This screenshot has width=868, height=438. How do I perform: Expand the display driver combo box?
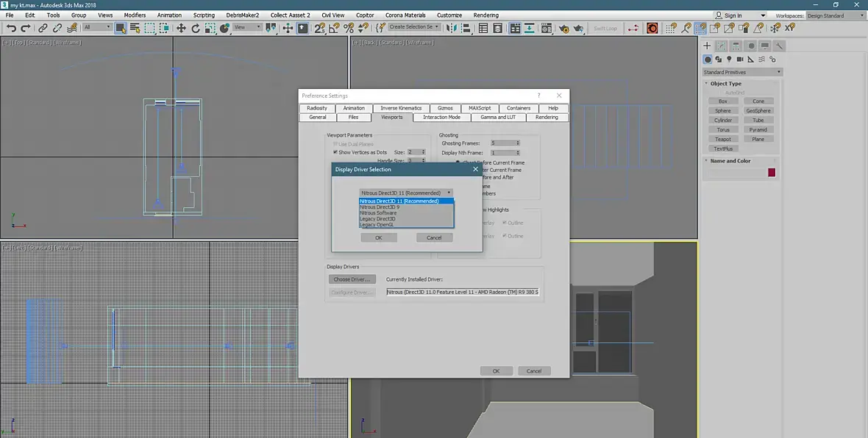tap(406, 193)
